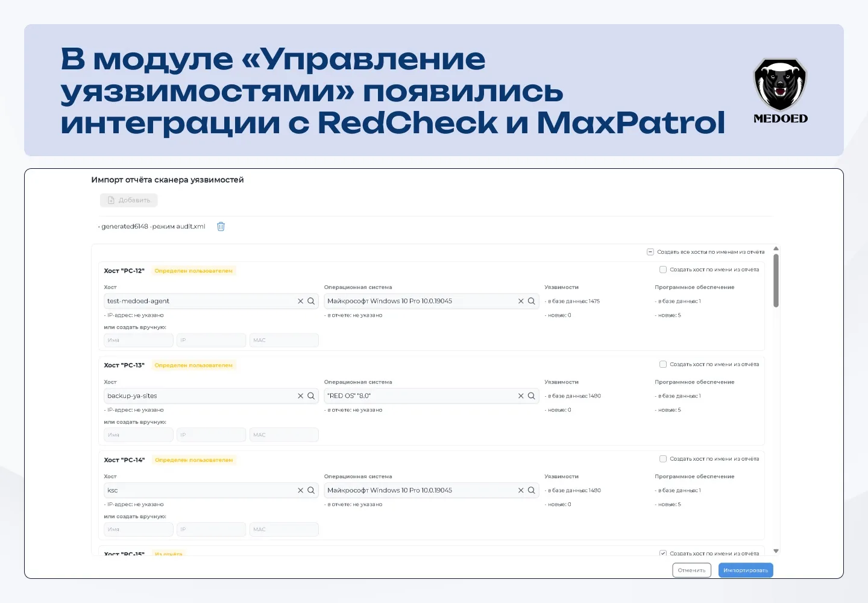This screenshot has height=603, width=868.
Task: Focus the 'Имя' manual field for PC-13
Action: 139,435
